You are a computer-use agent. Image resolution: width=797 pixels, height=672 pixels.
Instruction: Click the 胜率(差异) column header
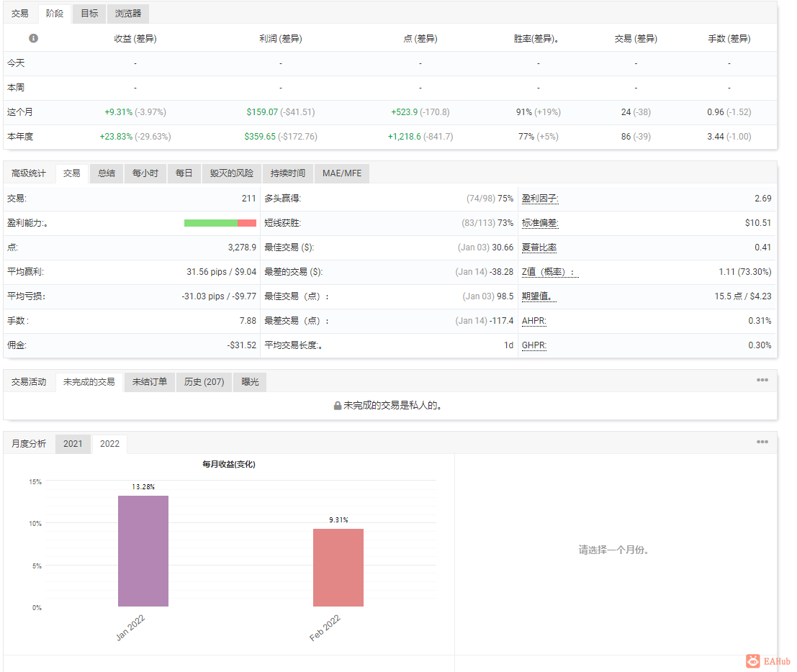click(536, 39)
